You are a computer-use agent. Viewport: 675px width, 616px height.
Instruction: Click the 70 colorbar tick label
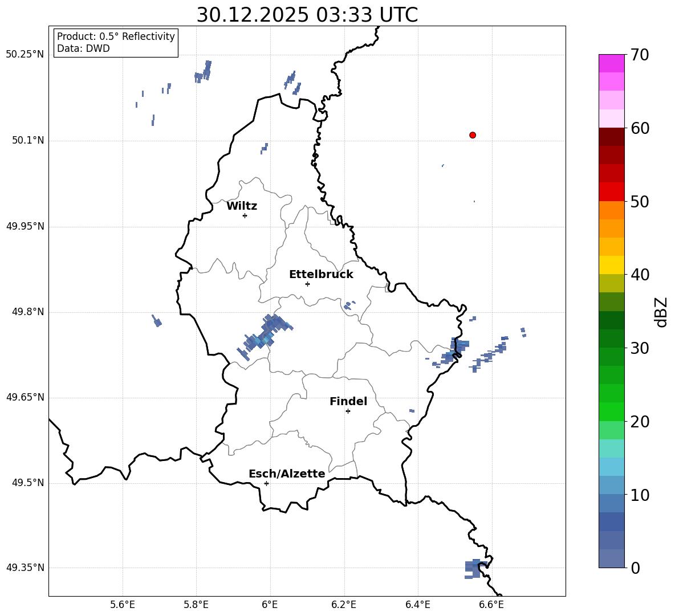640,55
